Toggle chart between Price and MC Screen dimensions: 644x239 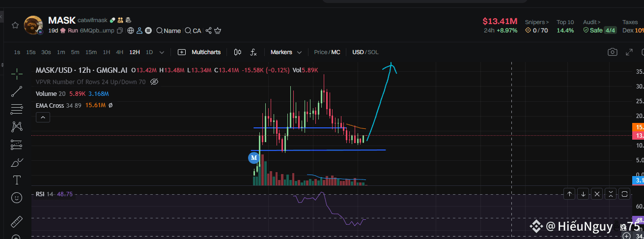click(327, 52)
